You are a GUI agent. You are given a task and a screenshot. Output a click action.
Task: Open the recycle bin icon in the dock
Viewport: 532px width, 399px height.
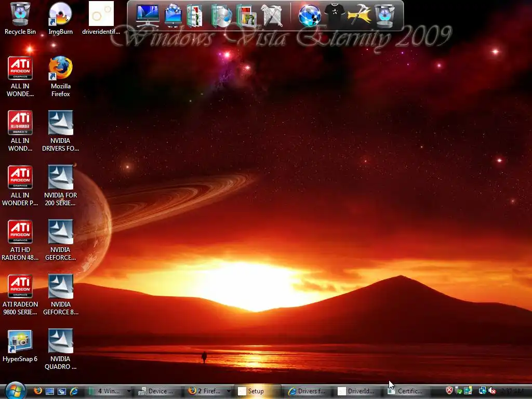point(384,16)
